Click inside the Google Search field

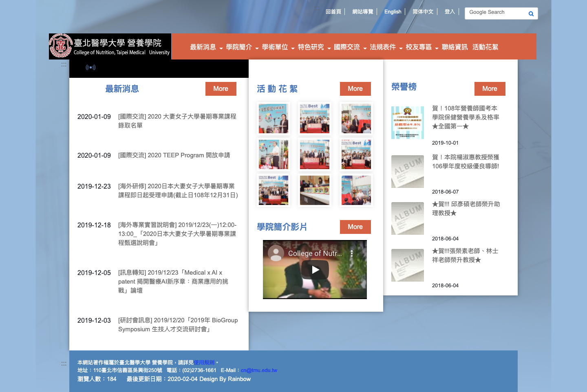click(495, 13)
